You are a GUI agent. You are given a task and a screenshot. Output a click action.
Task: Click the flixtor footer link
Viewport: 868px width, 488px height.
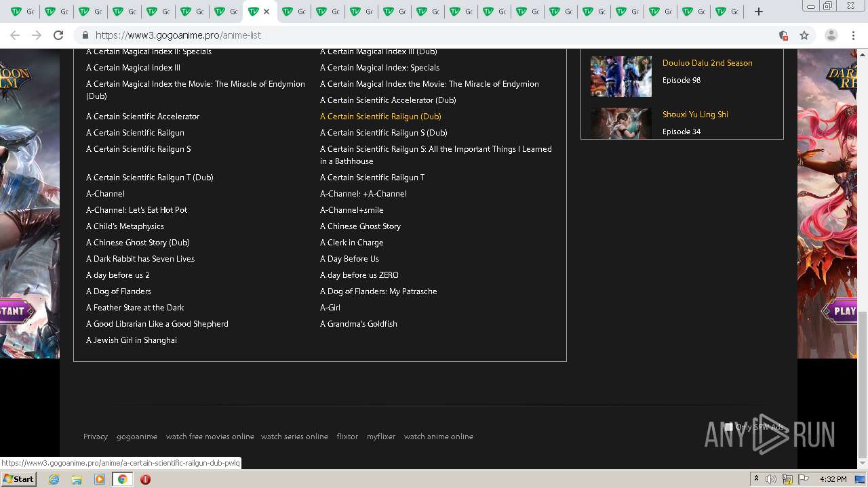347,436
